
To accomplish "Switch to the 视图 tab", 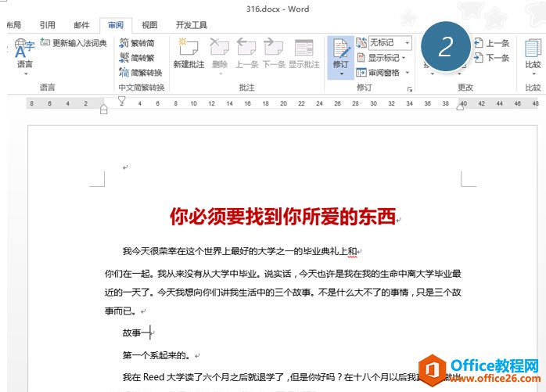I will (x=149, y=25).
